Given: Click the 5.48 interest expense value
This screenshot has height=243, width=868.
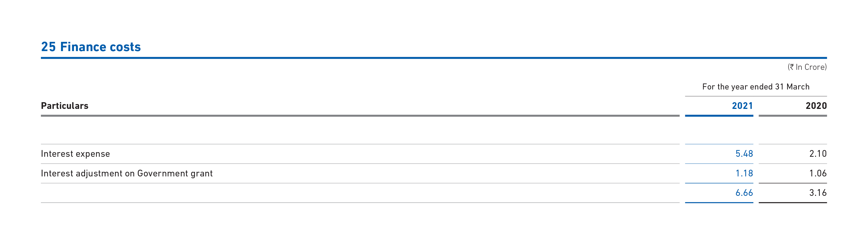Looking at the screenshot, I should pyautogui.click(x=744, y=154).
